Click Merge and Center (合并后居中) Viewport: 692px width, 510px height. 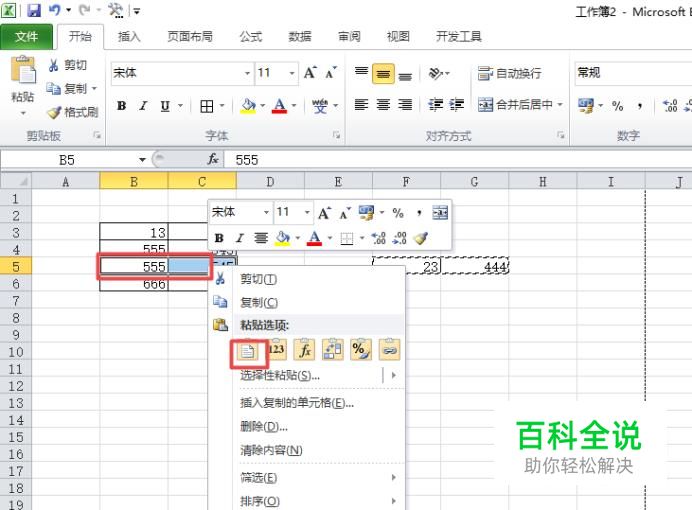515,105
